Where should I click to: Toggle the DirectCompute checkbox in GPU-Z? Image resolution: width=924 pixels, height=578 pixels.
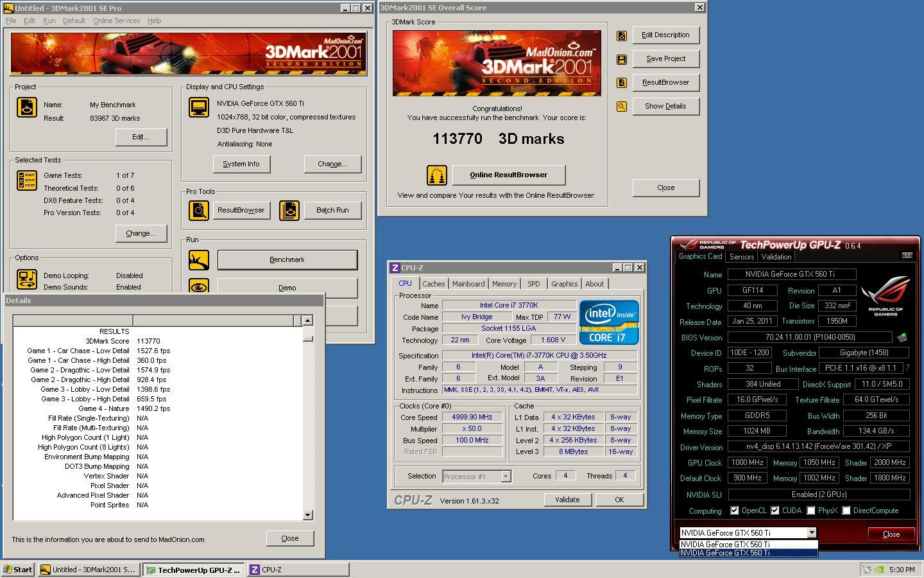(x=846, y=511)
